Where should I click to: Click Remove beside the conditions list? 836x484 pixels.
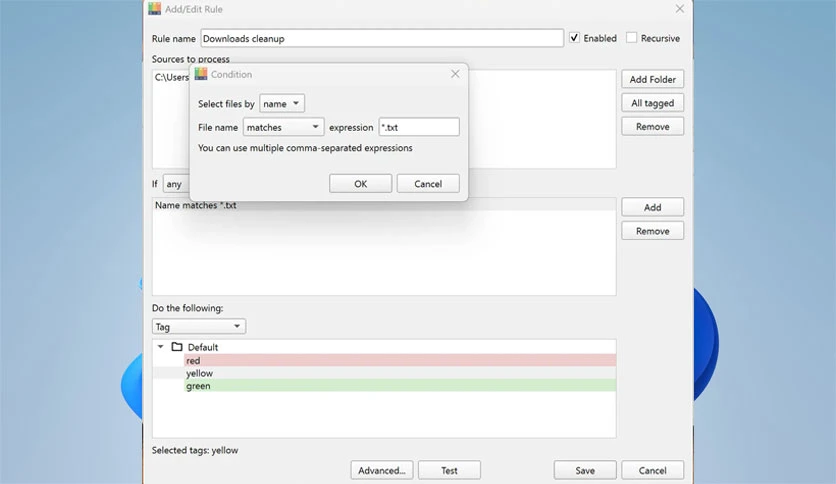click(653, 231)
